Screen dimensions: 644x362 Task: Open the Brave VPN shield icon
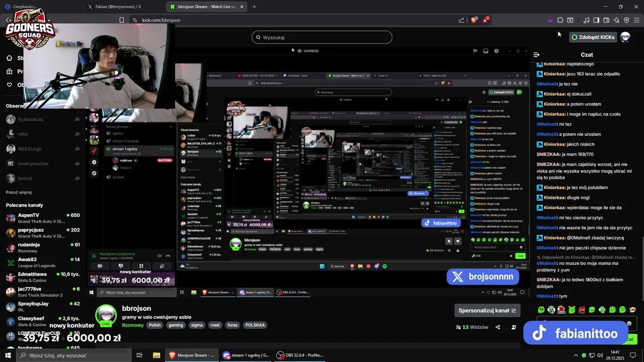[x=626, y=20]
